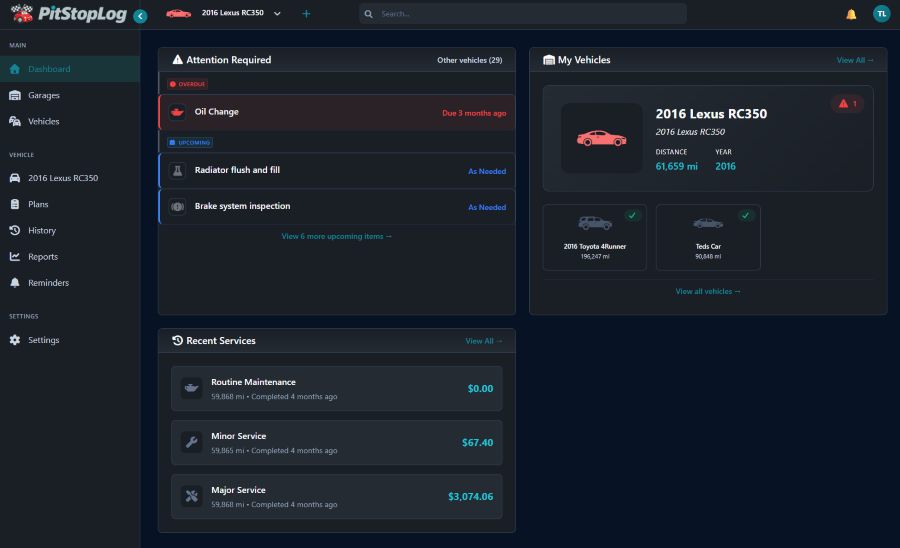Click View 6 more upcoming items
900x548 pixels.
pyautogui.click(x=336, y=236)
